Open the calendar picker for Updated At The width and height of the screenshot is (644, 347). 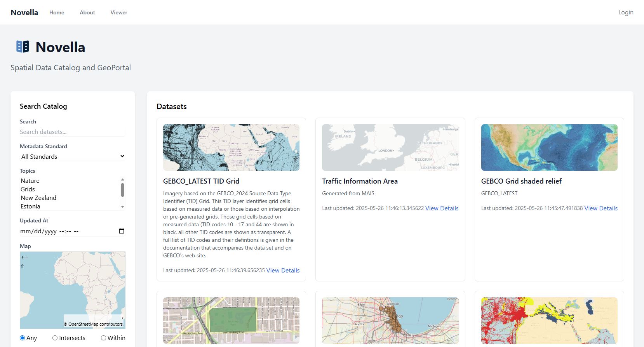[122, 231]
